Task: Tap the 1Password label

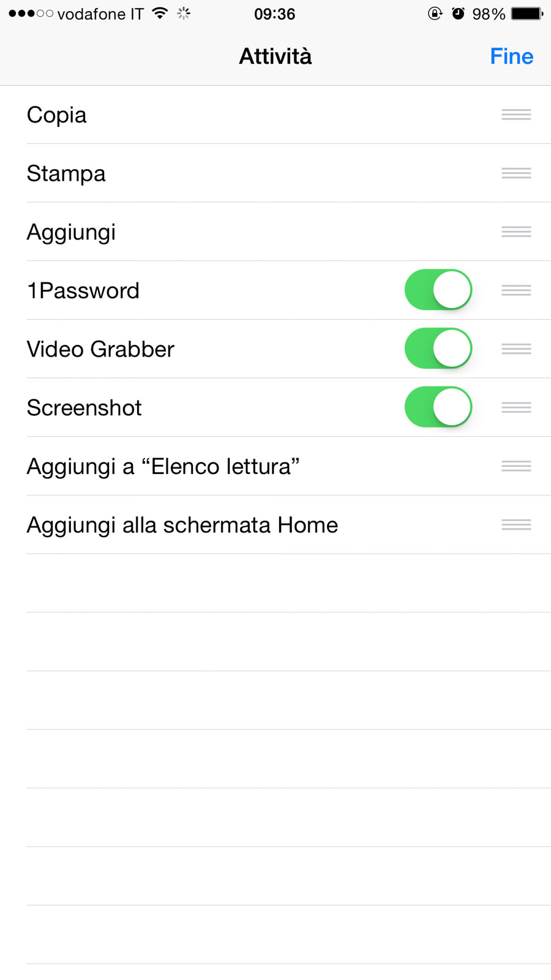Action: pos(83,291)
